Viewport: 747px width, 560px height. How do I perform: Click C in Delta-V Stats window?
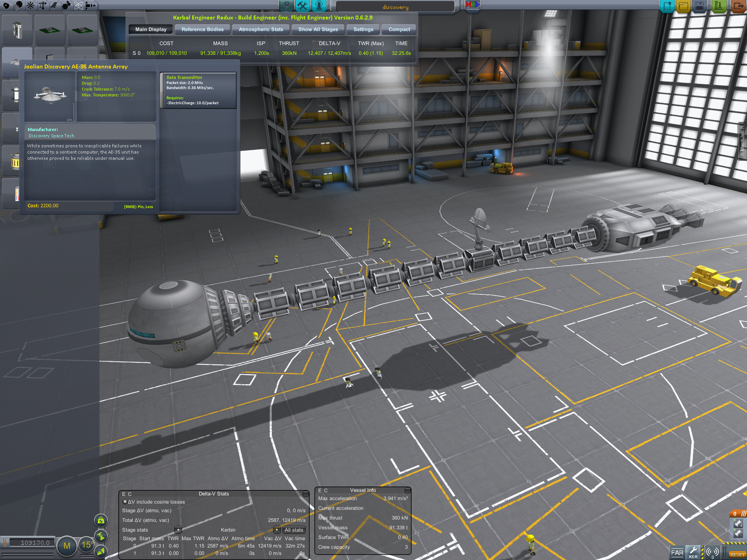tap(130, 494)
